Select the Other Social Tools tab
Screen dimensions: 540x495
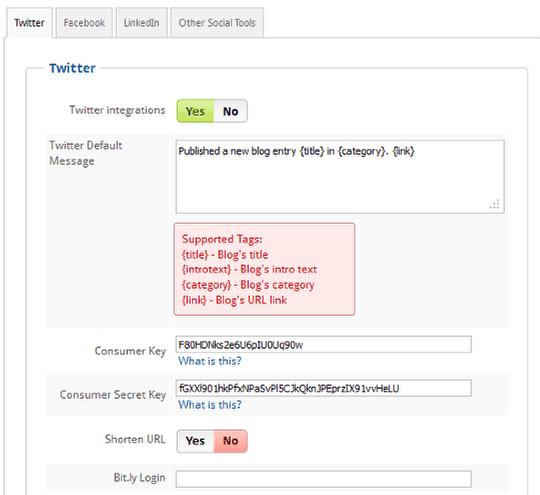point(217,23)
